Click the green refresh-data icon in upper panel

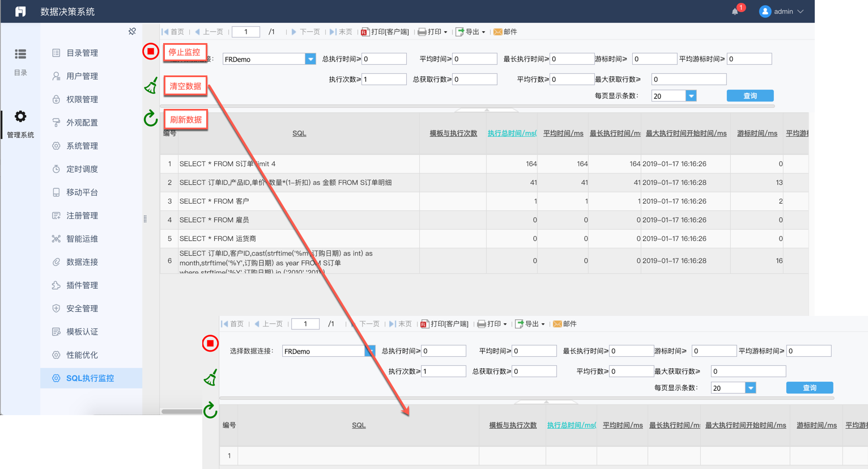click(150, 118)
